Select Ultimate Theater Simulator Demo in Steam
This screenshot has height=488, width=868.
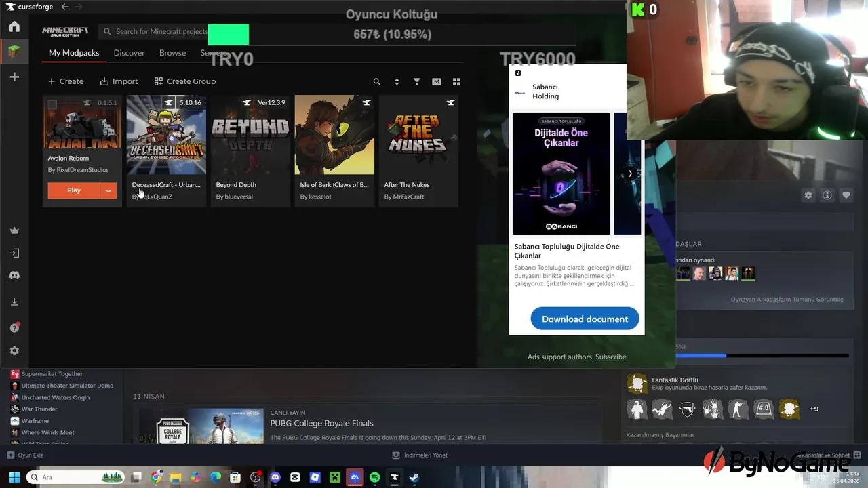(x=67, y=386)
